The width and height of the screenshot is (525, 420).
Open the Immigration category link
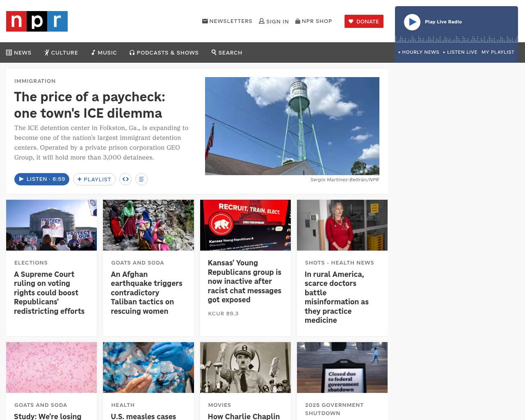[x=35, y=81]
